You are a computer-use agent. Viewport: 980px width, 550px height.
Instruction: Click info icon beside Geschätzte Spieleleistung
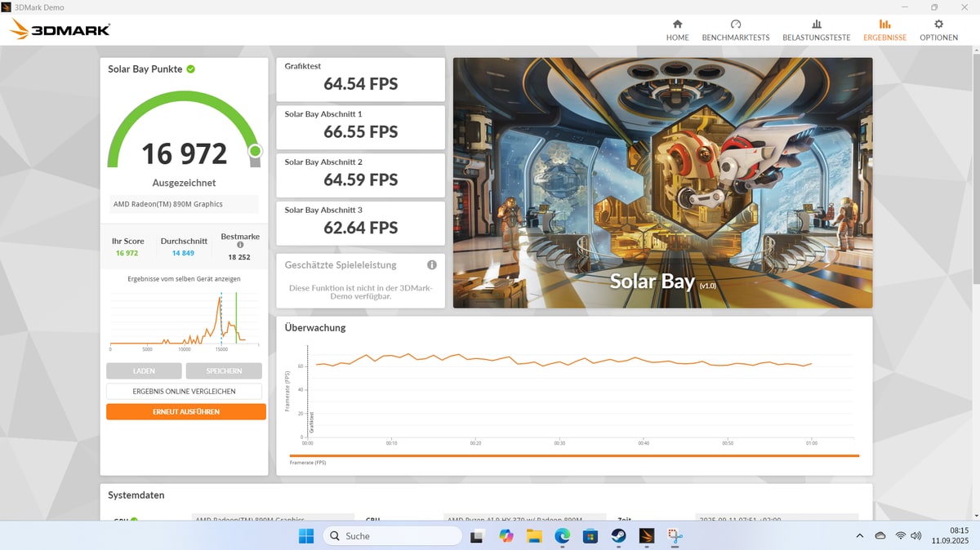pos(432,265)
